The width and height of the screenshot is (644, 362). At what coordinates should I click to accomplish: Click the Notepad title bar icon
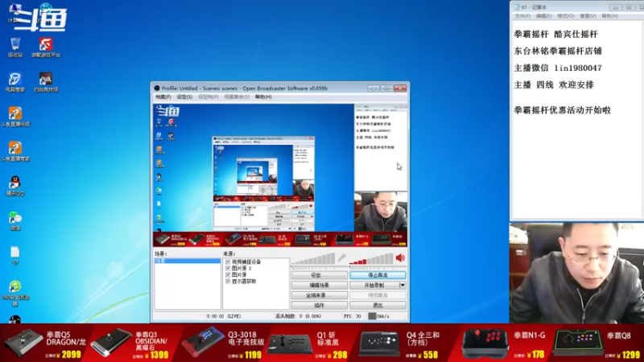[517, 7]
